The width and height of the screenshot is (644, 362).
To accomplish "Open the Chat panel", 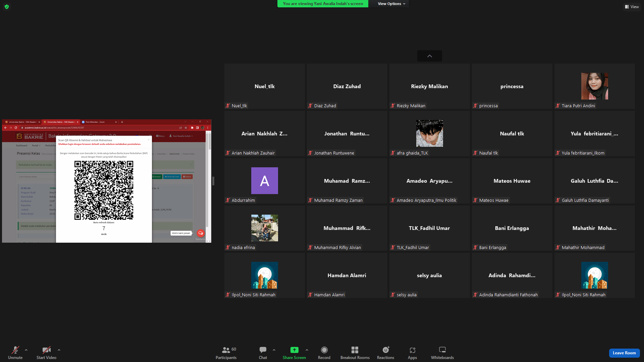I will click(x=263, y=353).
